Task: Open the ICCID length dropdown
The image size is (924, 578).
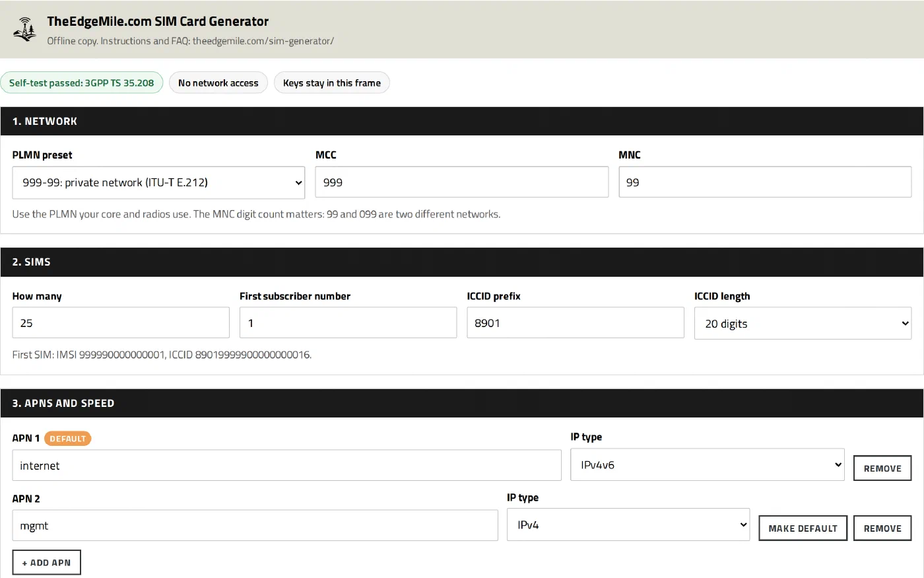Action: coord(803,323)
